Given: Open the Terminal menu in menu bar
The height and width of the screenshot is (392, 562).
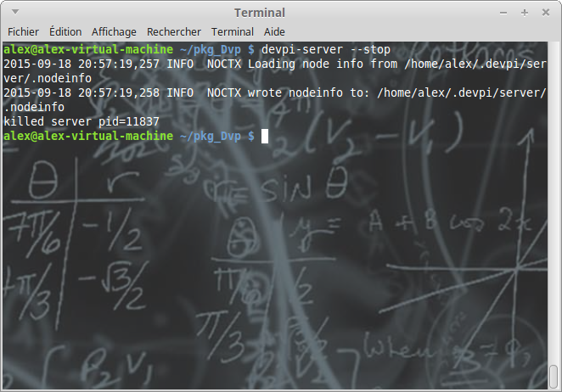Looking at the screenshot, I should tap(232, 31).
